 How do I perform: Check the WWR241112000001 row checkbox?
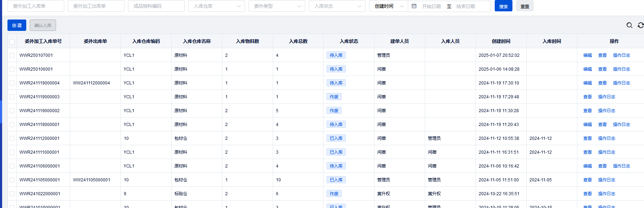click(x=12, y=138)
